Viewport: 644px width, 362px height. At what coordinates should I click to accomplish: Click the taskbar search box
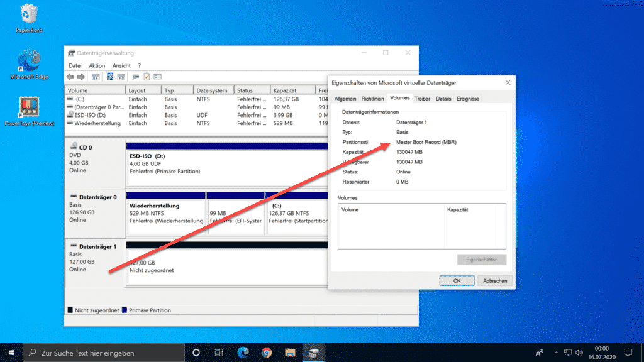[104, 353]
